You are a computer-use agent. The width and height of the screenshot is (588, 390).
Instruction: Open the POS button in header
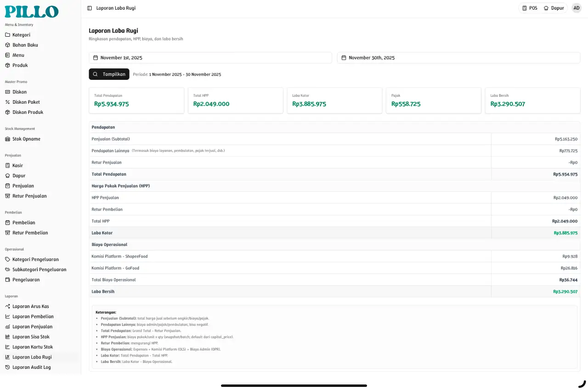point(530,8)
